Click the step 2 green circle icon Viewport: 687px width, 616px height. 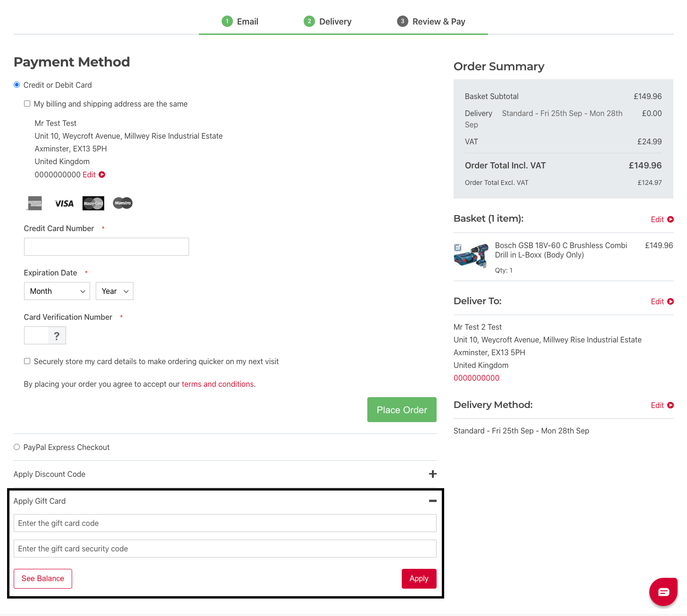click(309, 21)
